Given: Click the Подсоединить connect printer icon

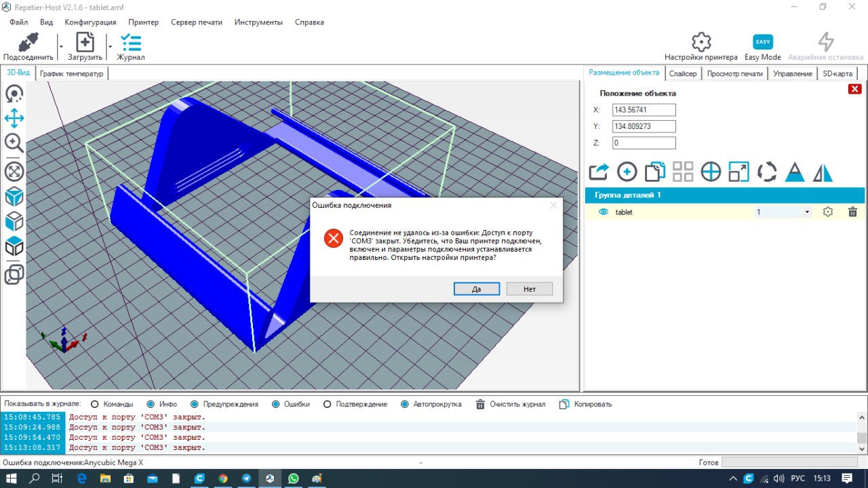Looking at the screenshot, I should [28, 42].
